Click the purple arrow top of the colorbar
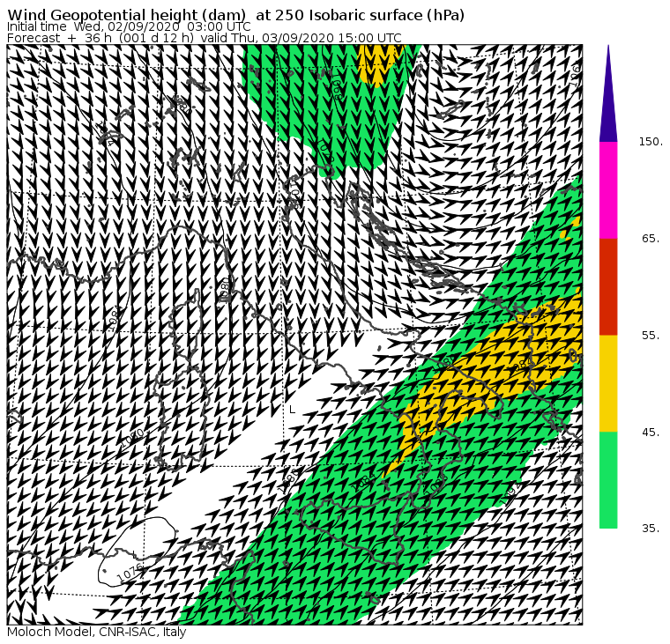This screenshot has height=644, width=670. tap(608, 93)
